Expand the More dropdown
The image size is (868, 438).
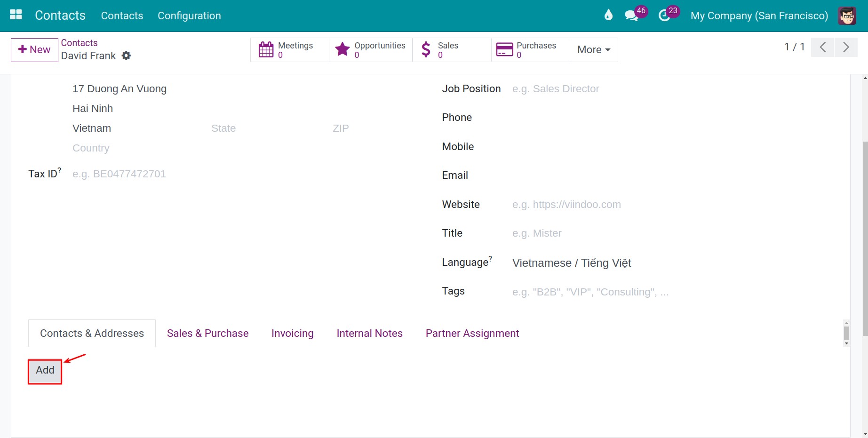594,50
